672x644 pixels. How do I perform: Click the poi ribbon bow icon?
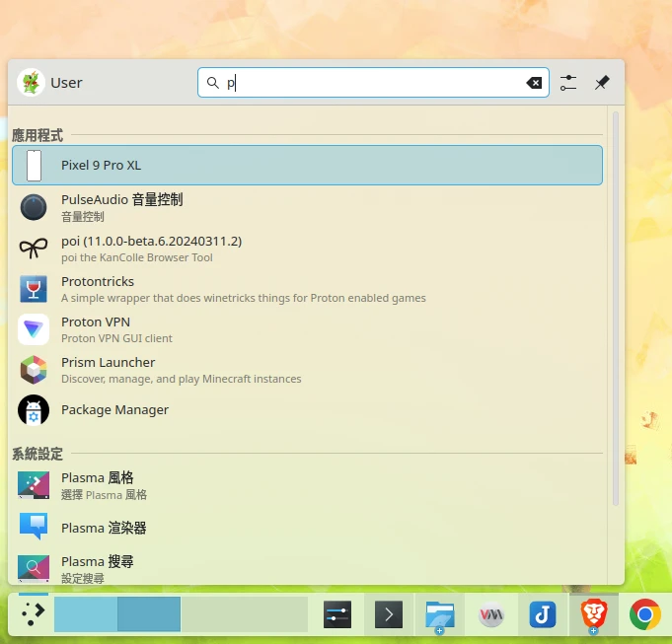[34, 249]
